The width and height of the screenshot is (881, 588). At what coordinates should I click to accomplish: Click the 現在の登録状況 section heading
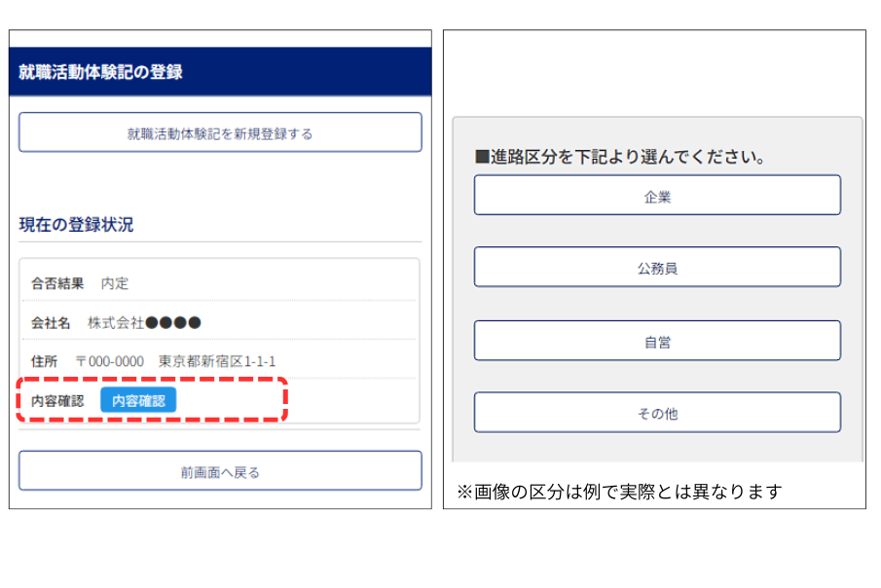76,225
